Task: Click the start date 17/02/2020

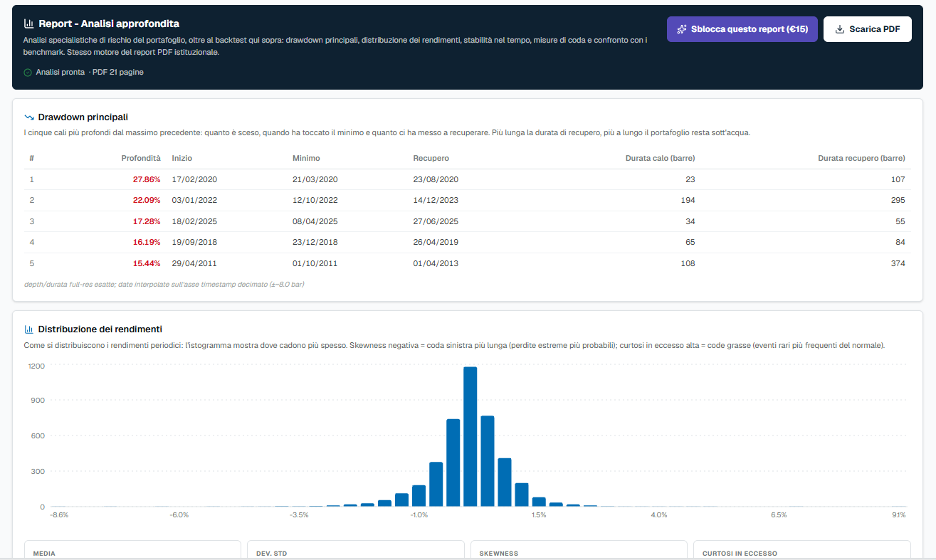Action: [194, 179]
